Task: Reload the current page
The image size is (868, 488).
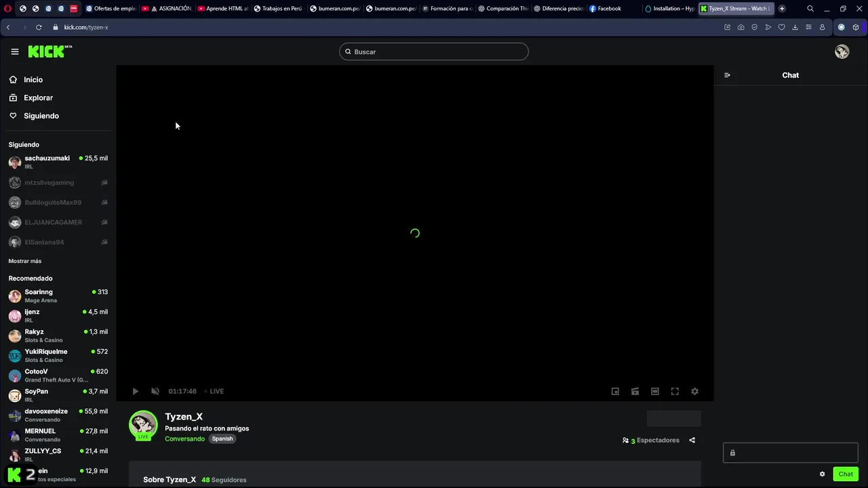Action: (39, 27)
